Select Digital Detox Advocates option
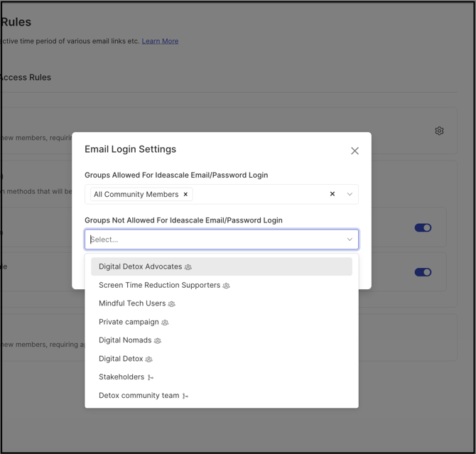The height and width of the screenshot is (454, 476). coord(141,266)
